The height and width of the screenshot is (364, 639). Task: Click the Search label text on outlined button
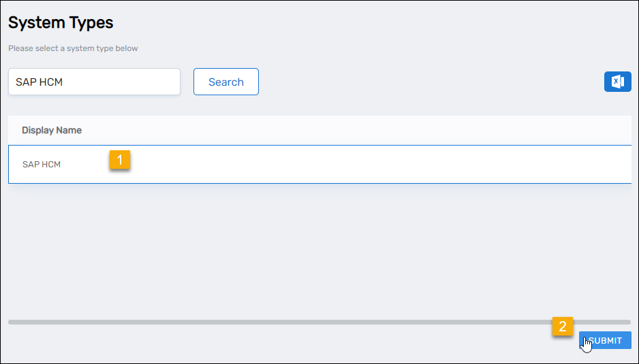pyautogui.click(x=226, y=82)
